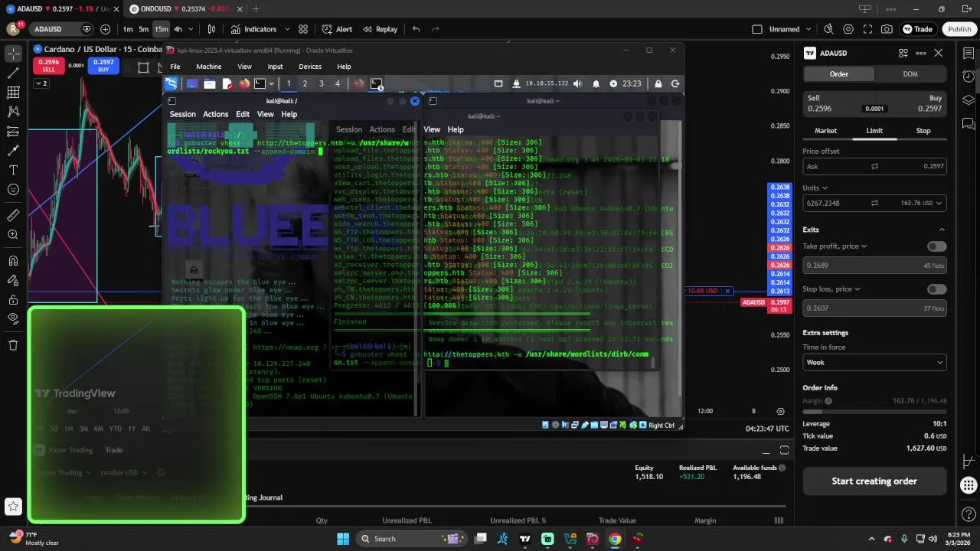Select the trend line drawing tool
This screenshot has width=980, height=551.
coord(13,73)
